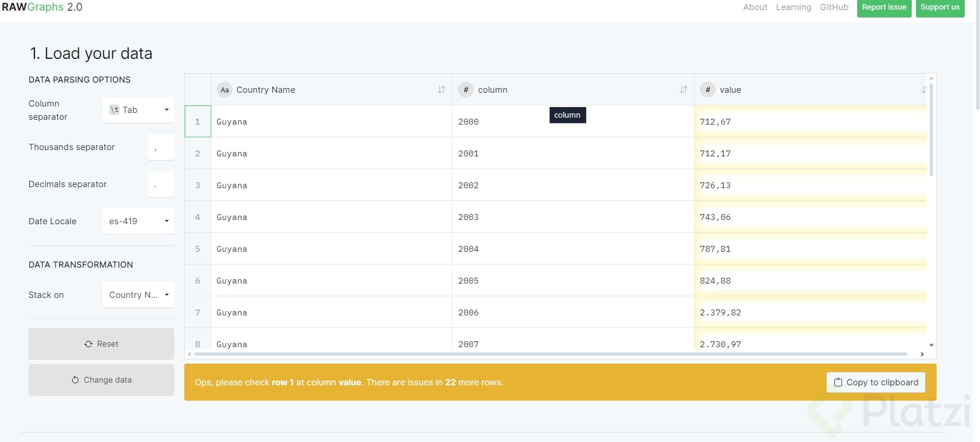Open the Date Locale dropdown
The image size is (980, 442).
138,221
